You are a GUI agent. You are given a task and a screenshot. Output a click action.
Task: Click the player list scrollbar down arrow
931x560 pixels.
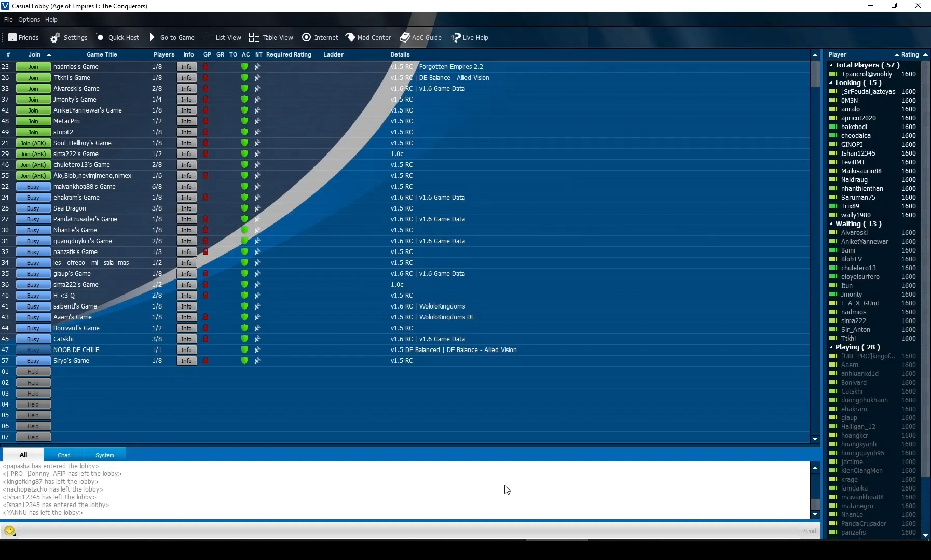pos(925,535)
